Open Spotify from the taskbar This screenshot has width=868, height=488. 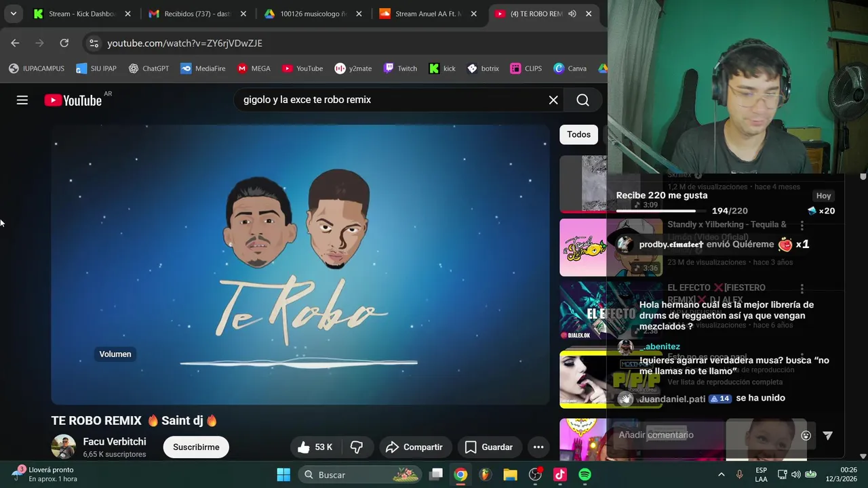coord(585,474)
